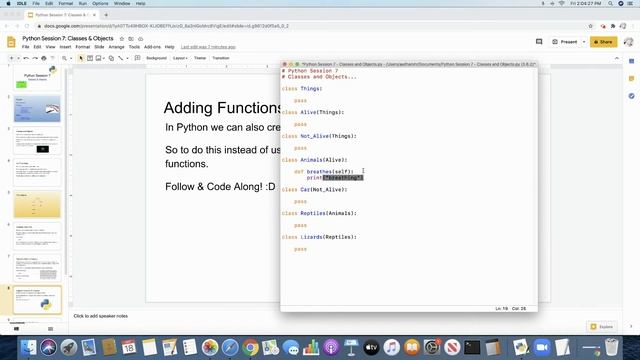This screenshot has height=360, width=640.
Task: Expand the side panel arrow at bottom right
Action: point(631,327)
